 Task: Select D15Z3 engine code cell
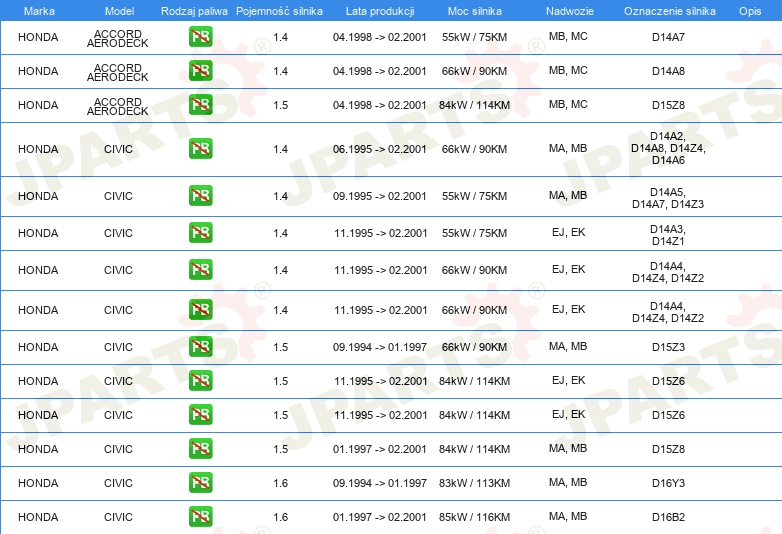(668, 347)
